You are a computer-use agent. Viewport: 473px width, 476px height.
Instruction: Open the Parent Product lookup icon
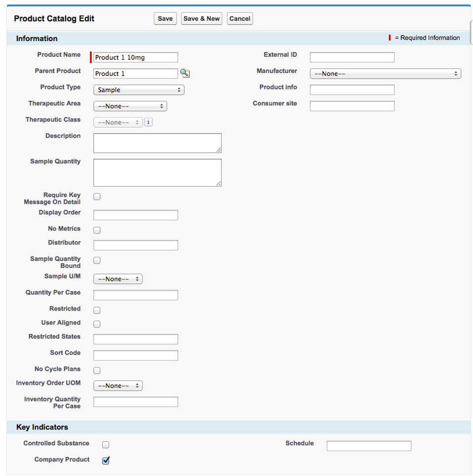click(x=185, y=74)
